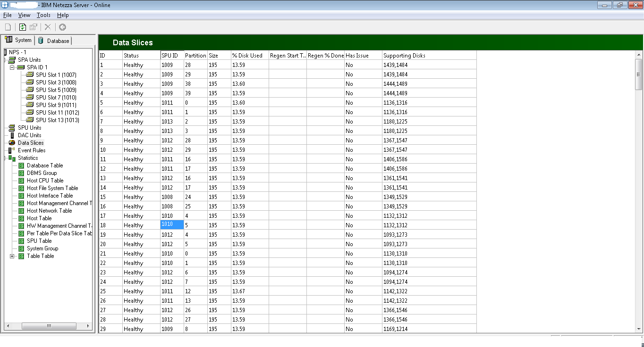
Task: Click the Event Rules icon
Action: pyautogui.click(x=12, y=150)
